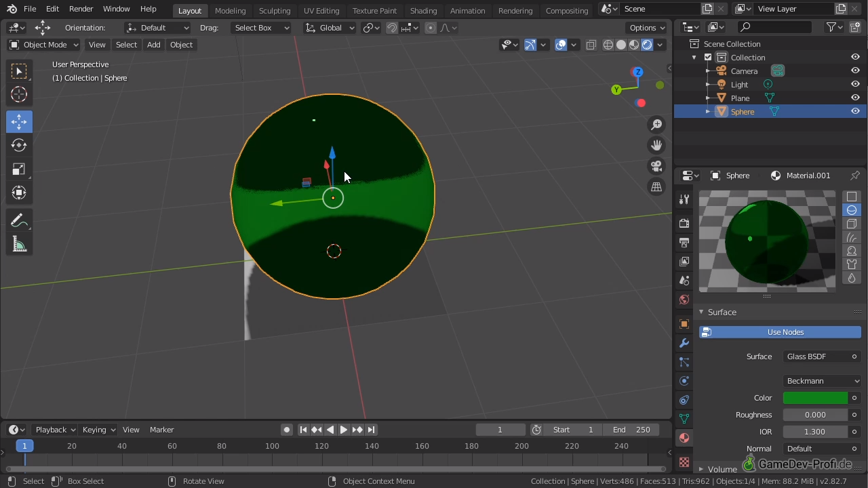This screenshot has width=868, height=488.
Task: Activate the Scale tool
Action: [x=19, y=169]
